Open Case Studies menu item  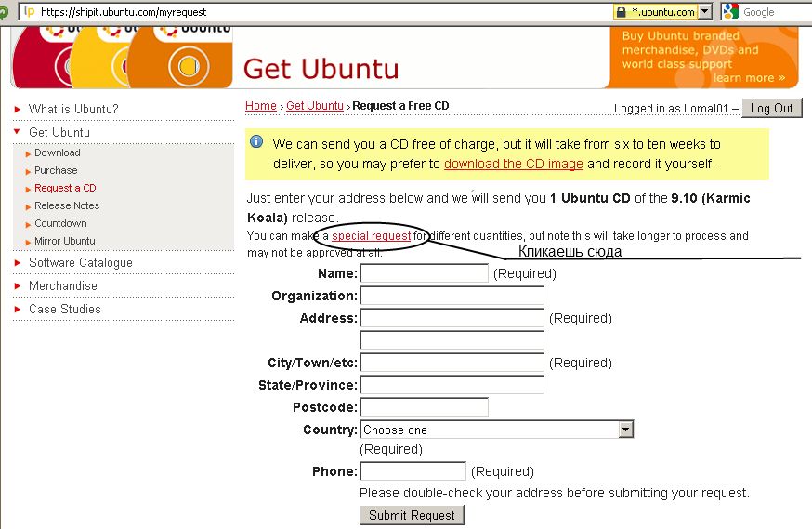[x=65, y=310]
